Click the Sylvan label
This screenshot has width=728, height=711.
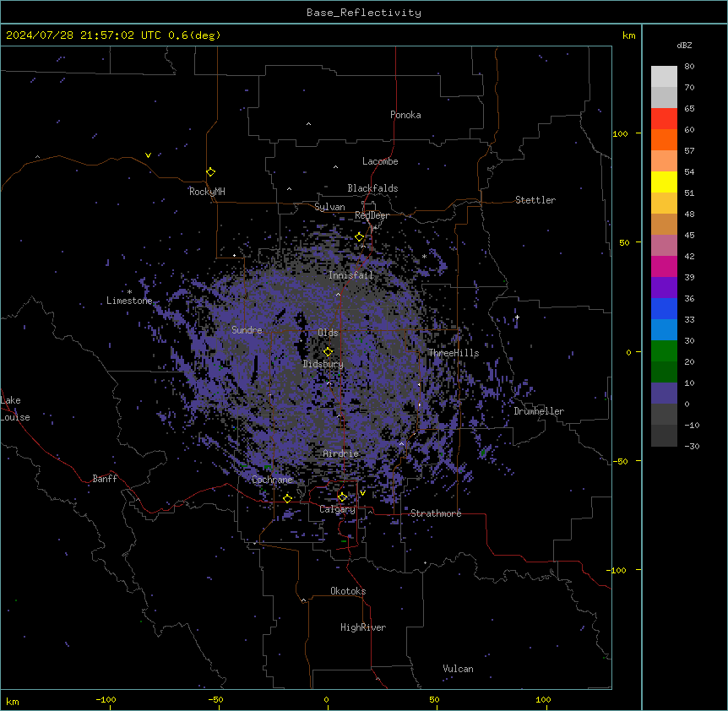(329, 207)
